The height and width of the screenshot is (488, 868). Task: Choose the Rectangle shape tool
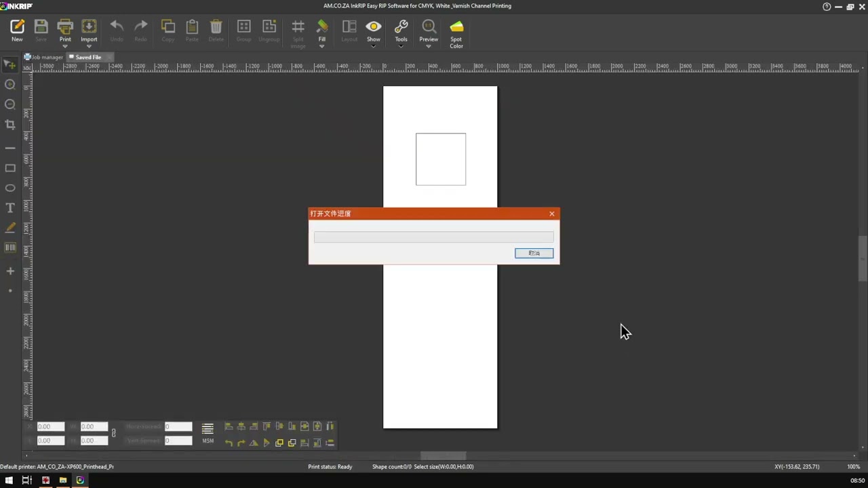pos(10,168)
